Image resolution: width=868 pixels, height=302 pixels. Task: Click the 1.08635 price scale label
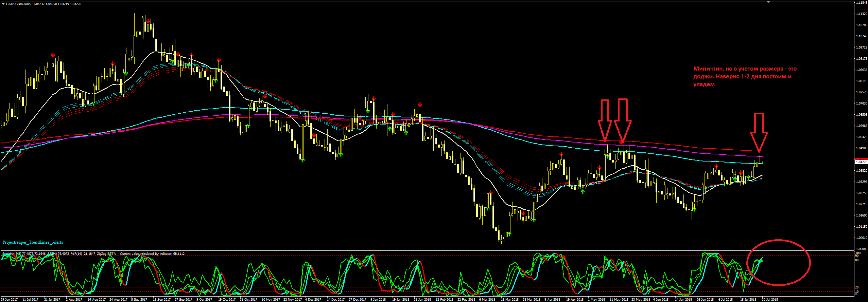pyautogui.click(x=861, y=70)
